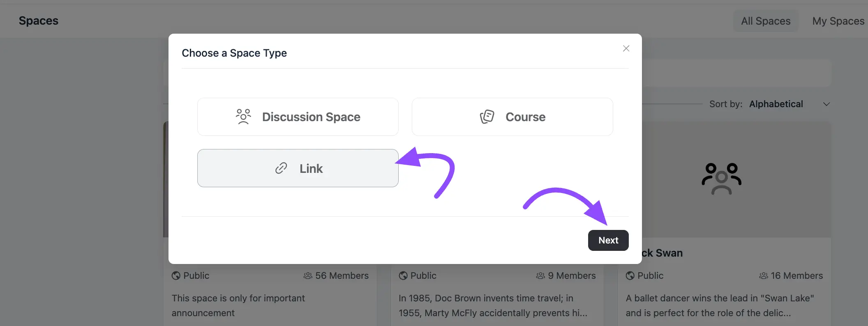Click the important announcement space description
This screenshot has width=868, height=326.
pos(238,305)
